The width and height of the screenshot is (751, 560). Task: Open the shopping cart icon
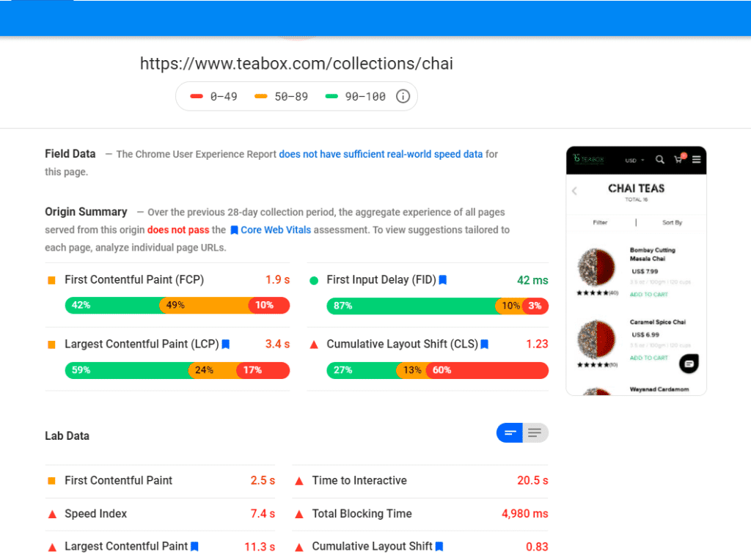(678, 159)
